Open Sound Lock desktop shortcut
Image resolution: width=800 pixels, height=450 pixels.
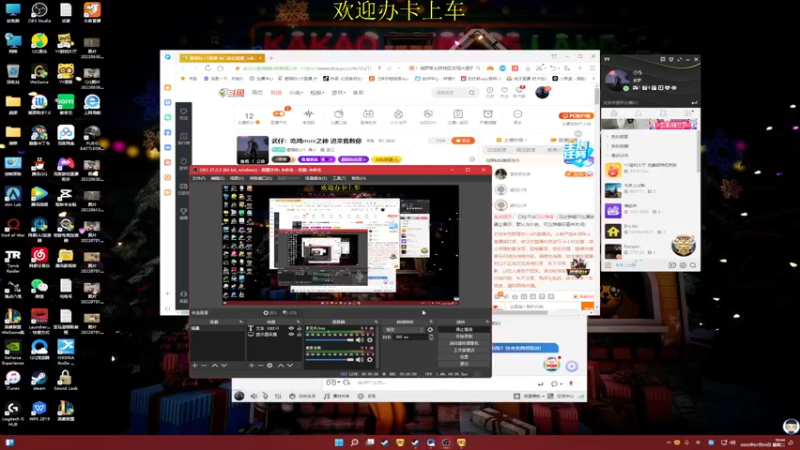click(x=65, y=380)
